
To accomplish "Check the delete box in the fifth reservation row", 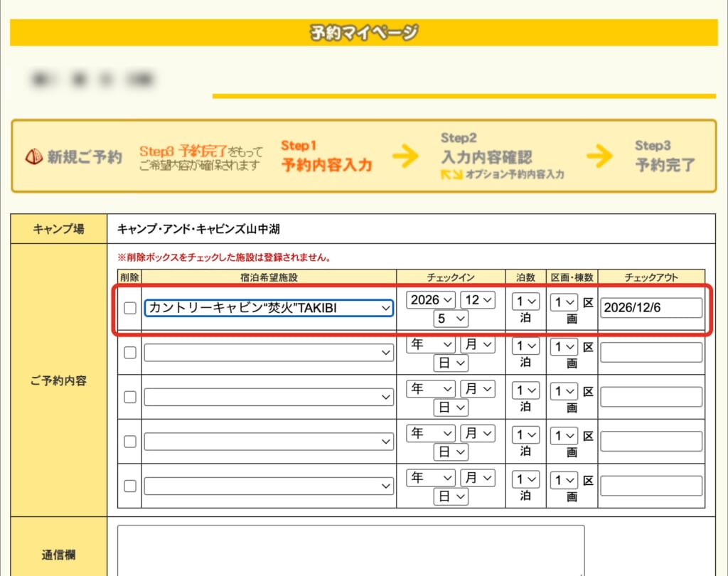I will [130, 486].
